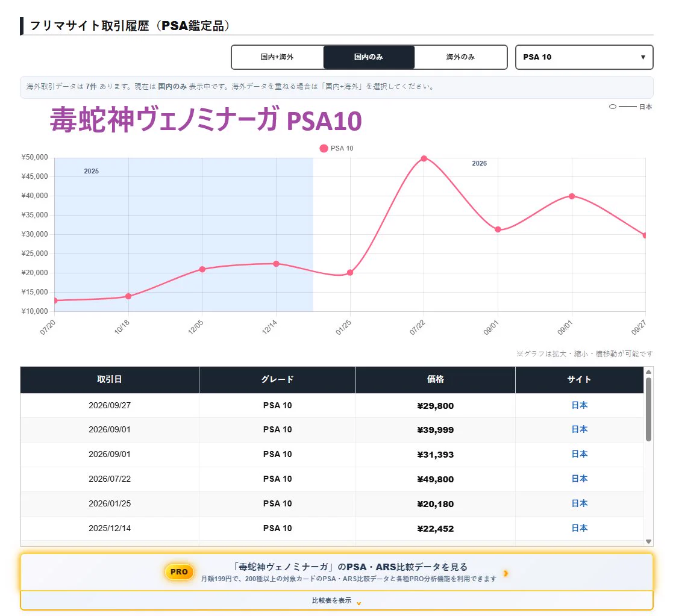This screenshot has width=673, height=616.
Task: Click the table scrollbar thumb
Action: 648,409
